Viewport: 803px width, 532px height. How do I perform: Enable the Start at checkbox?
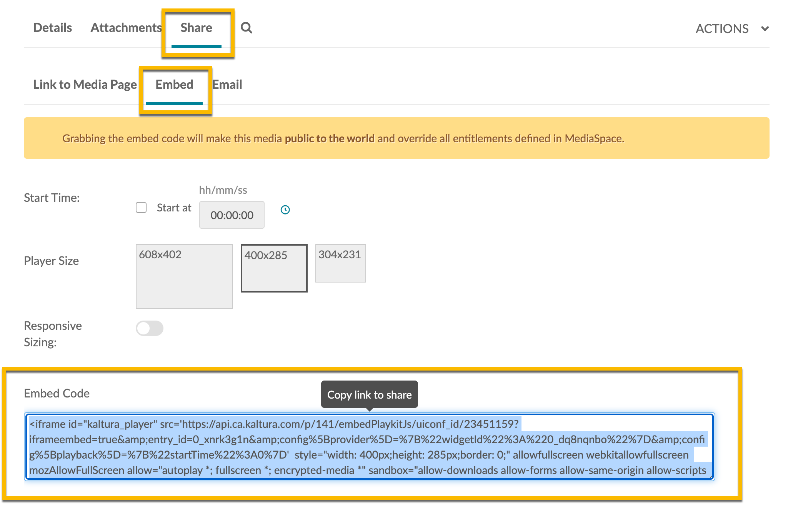coord(141,208)
